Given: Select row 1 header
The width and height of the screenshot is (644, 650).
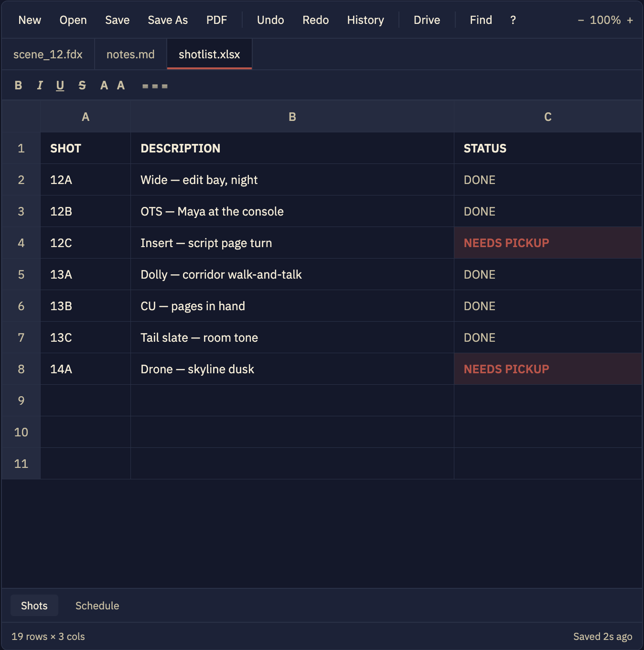Looking at the screenshot, I should (21, 148).
